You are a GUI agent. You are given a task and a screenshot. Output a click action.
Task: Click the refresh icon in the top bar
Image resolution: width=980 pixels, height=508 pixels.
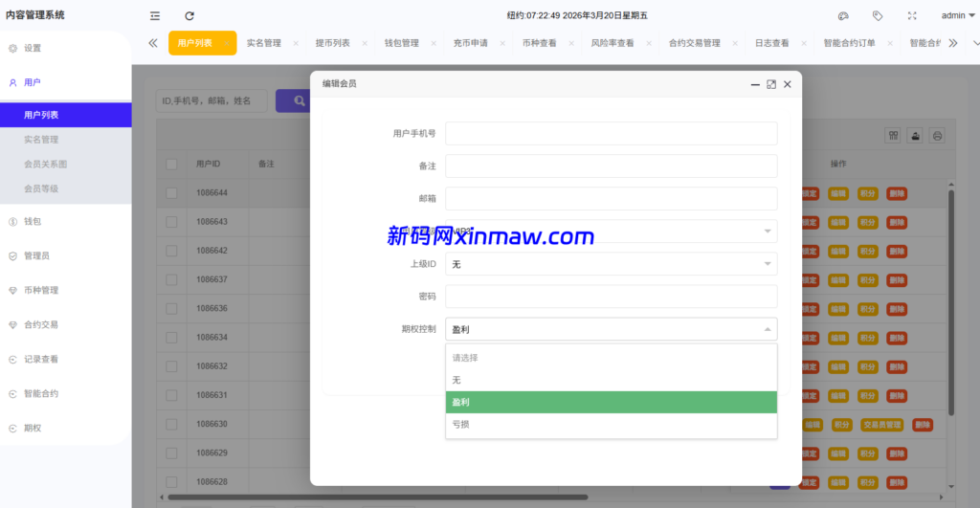(x=189, y=15)
